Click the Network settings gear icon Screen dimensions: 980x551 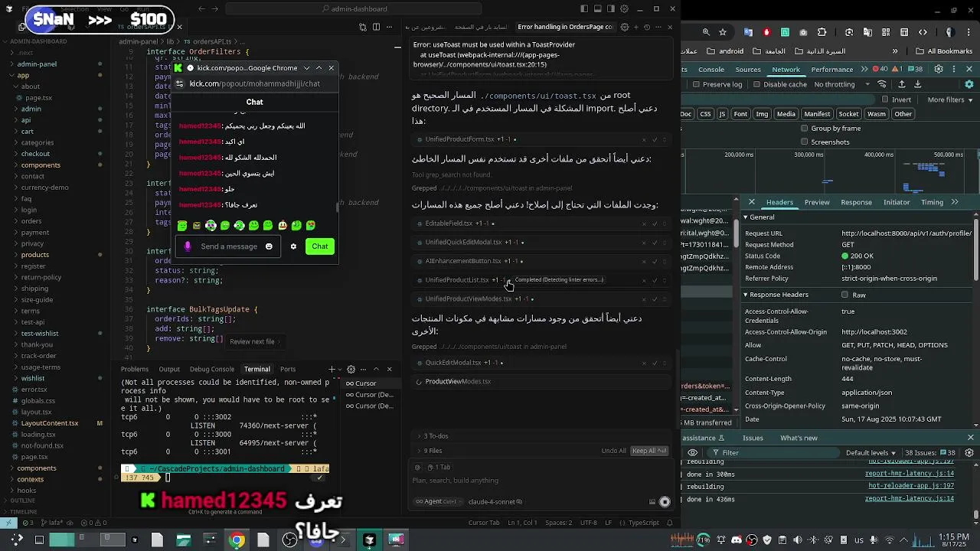(x=969, y=84)
